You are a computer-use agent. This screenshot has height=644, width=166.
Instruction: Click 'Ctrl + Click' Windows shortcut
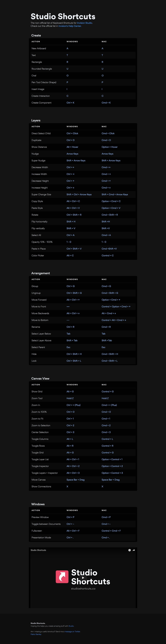pyautogui.click(x=72, y=134)
